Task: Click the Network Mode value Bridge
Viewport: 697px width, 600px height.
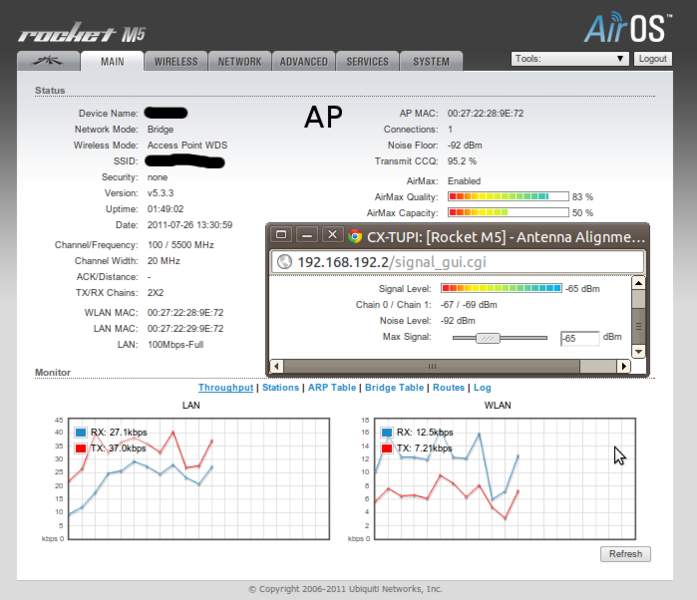Action: [160, 129]
